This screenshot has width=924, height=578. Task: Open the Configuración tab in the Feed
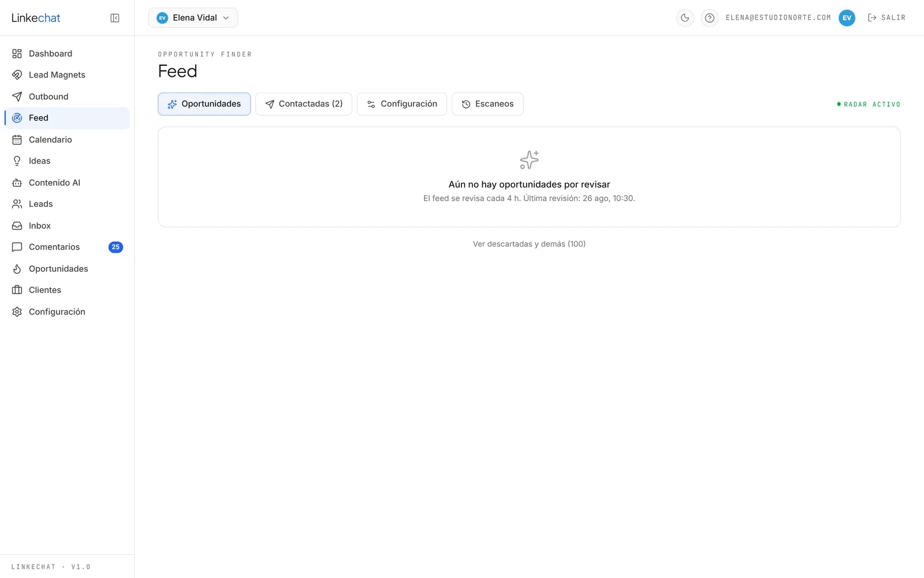[402, 104]
